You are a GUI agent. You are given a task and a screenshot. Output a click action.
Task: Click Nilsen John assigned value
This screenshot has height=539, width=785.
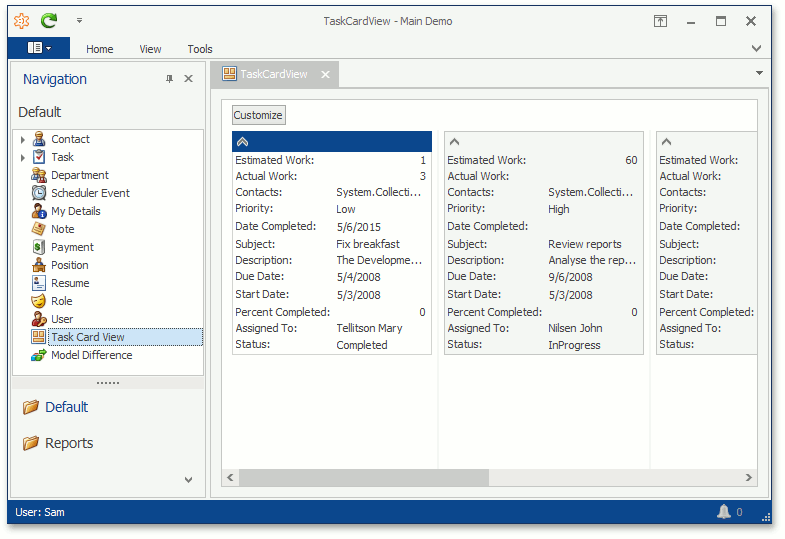point(575,328)
